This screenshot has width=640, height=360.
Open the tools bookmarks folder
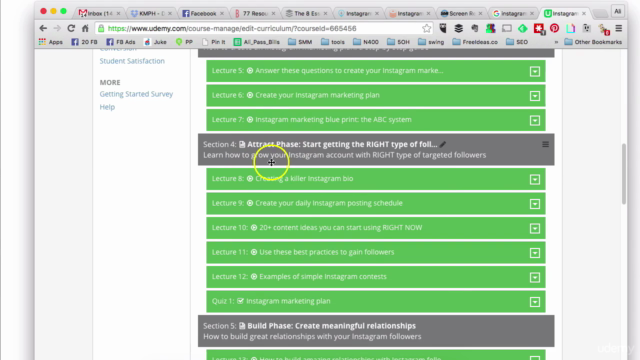pos(333,42)
